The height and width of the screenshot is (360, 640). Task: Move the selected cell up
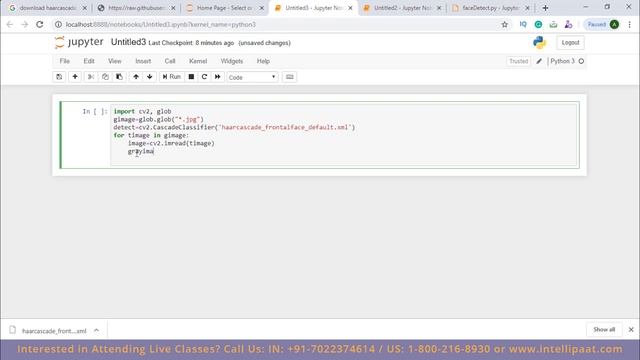tap(136, 77)
